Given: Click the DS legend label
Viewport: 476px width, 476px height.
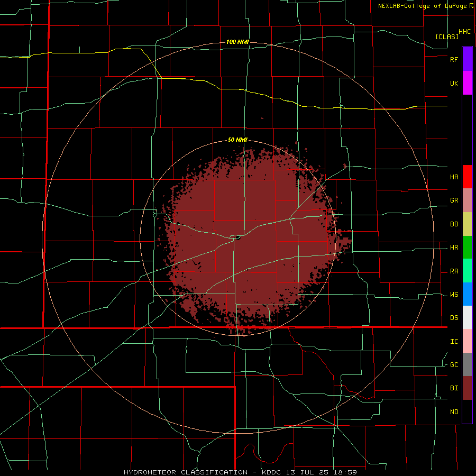Looking at the screenshot, I should point(454,318).
